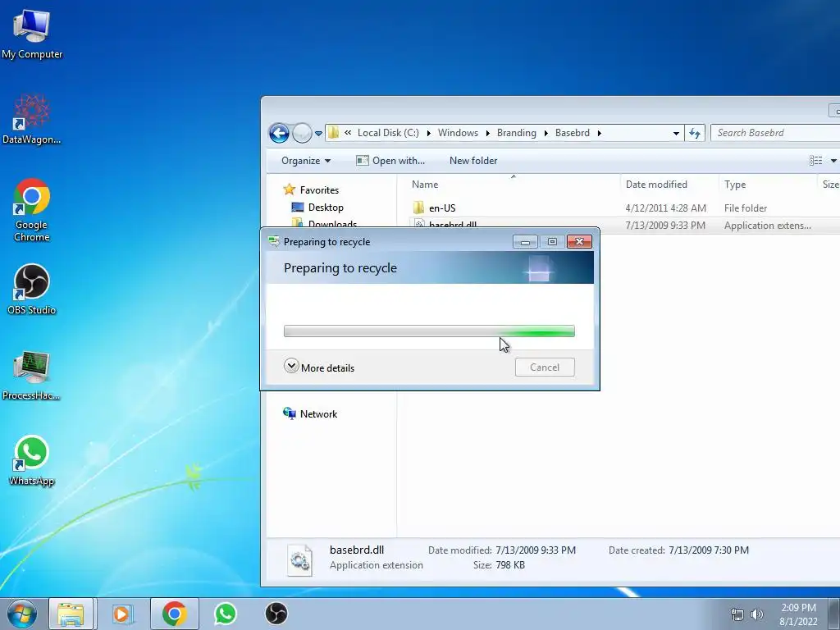The image size is (840, 630).
Task: Click the folder icon in address bar
Action: coord(334,132)
